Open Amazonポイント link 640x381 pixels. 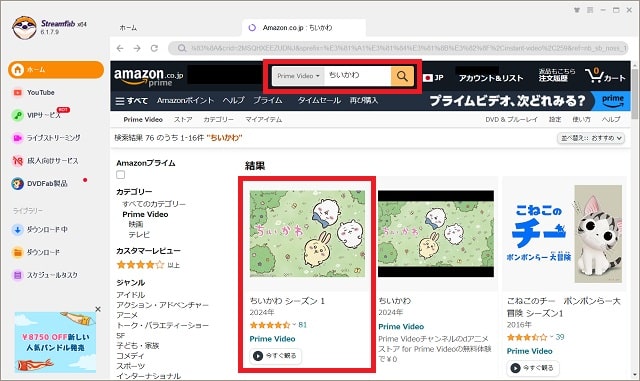(185, 100)
